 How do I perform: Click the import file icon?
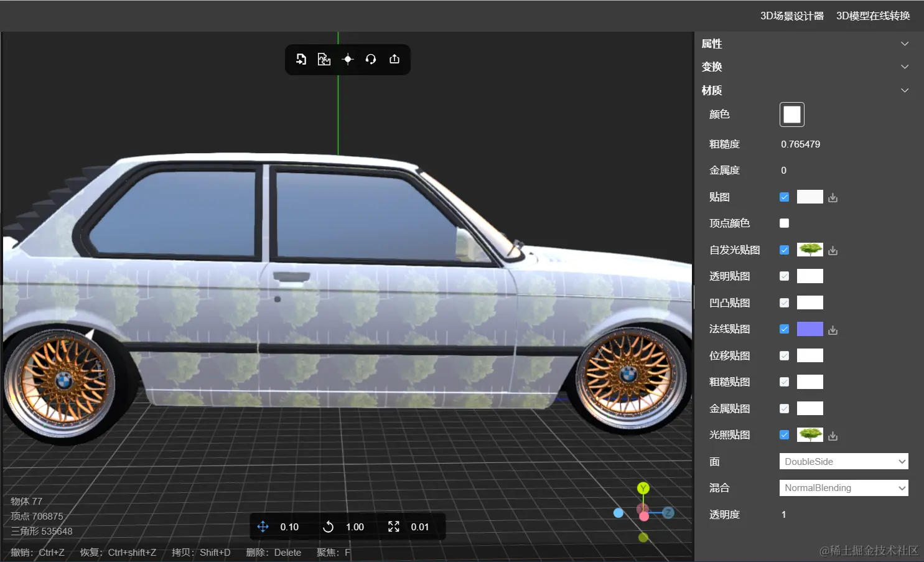tap(301, 59)
